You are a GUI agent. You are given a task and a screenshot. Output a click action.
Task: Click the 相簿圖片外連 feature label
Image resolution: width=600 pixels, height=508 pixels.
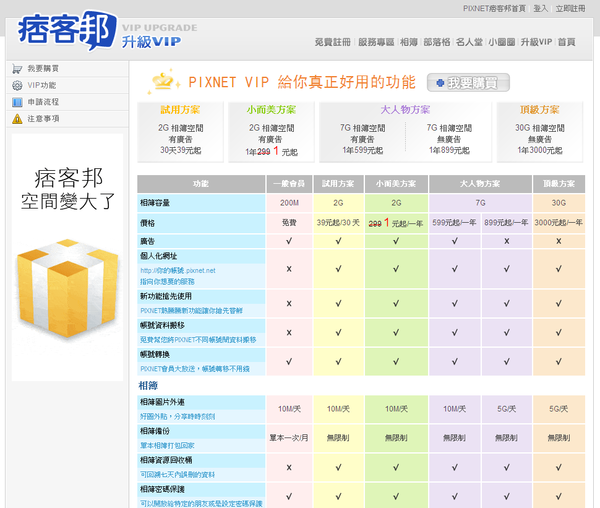coord(162,402)
